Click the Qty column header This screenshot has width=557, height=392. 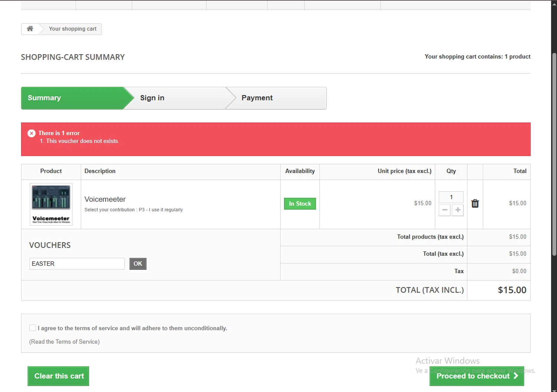pos(451,171)
